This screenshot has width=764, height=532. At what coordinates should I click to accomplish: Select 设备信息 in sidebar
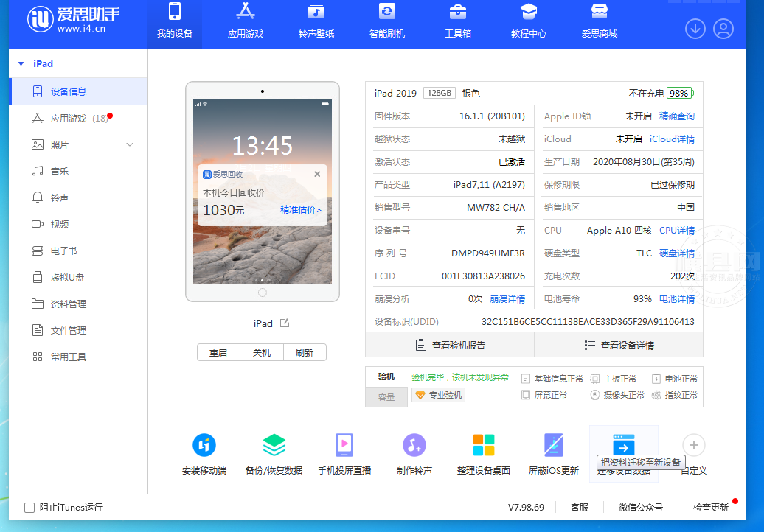tap(78, 91)
